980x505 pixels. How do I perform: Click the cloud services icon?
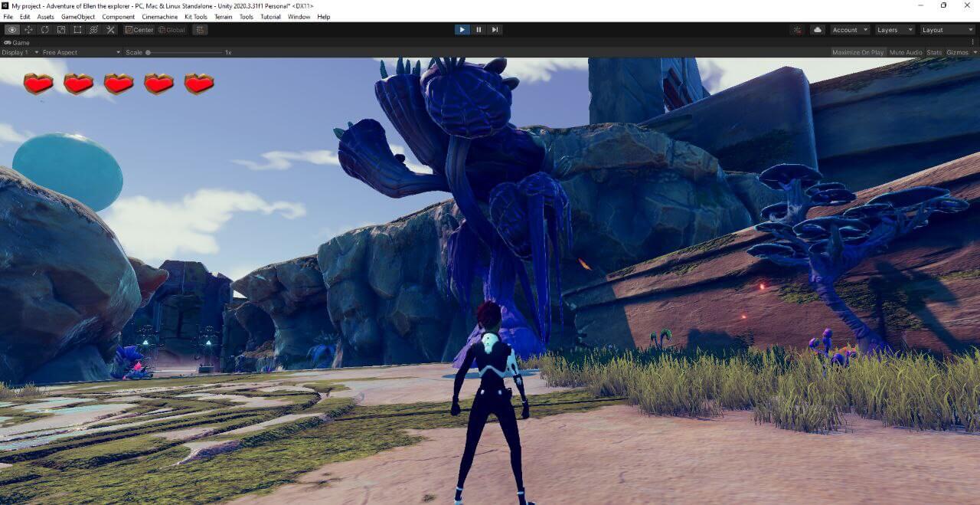point(818,30)
